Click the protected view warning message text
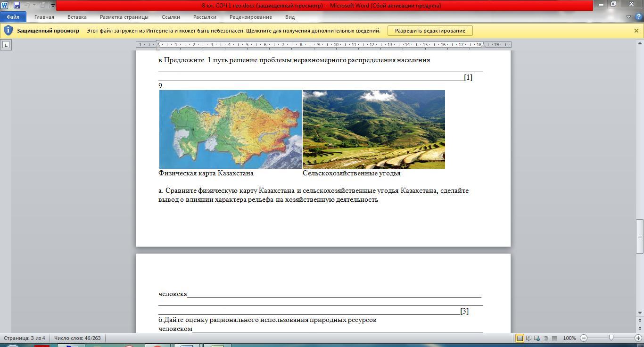644x347 pixels. click(233, 31)
